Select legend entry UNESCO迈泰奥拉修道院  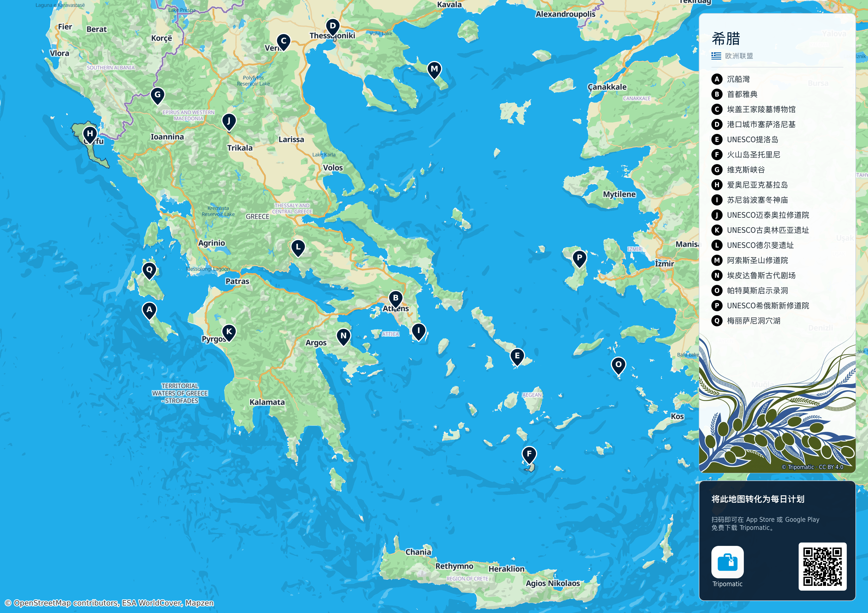(x=760, y=215)
